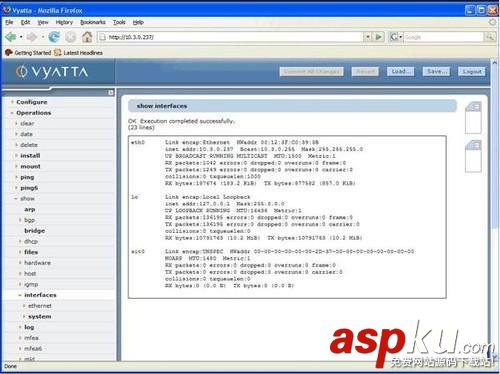
Task: Open the Edit menu
Action: coord(25,22)
